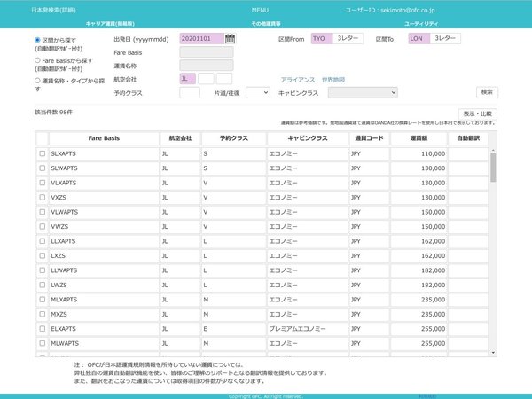532x399 pixels.
Task: Click the LWZS fare basis cell
Action: 104,285
